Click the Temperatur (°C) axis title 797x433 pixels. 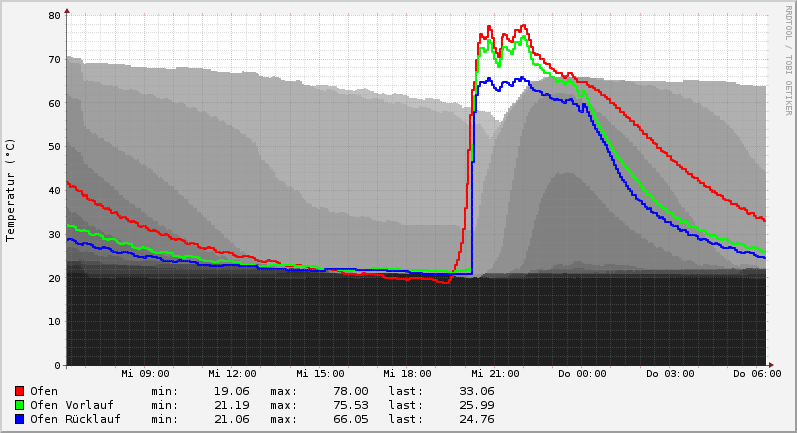pos(11,189)
